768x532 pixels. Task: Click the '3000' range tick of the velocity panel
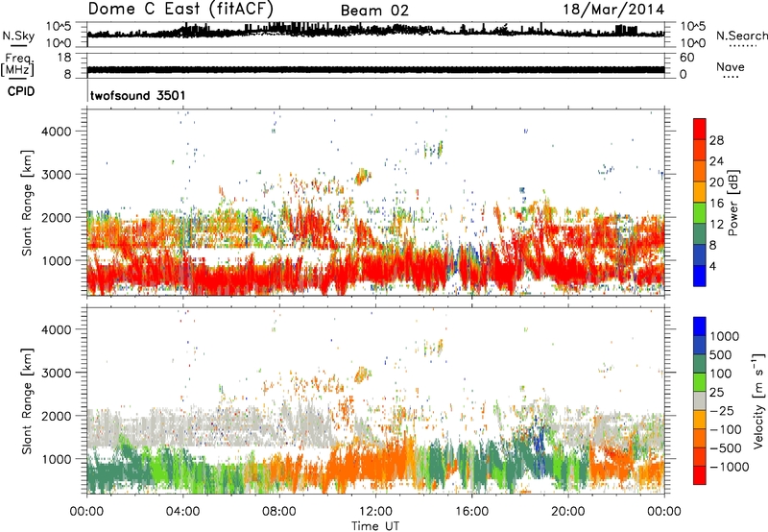[57, 373]
